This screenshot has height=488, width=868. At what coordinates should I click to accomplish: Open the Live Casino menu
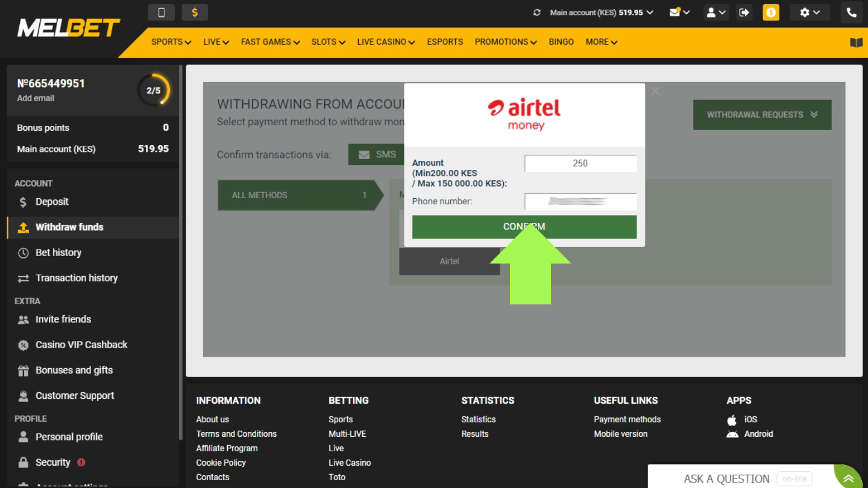tap(386, 42)
